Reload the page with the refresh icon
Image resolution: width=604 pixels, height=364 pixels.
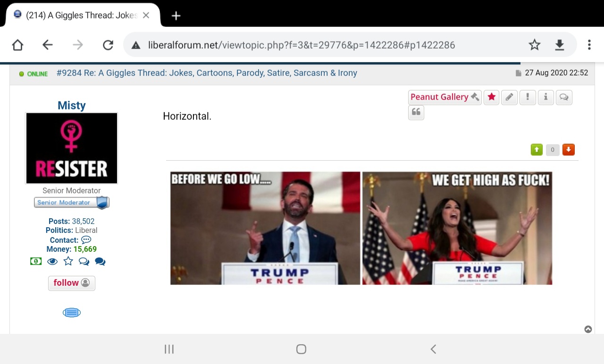click(x=108, y=45)
